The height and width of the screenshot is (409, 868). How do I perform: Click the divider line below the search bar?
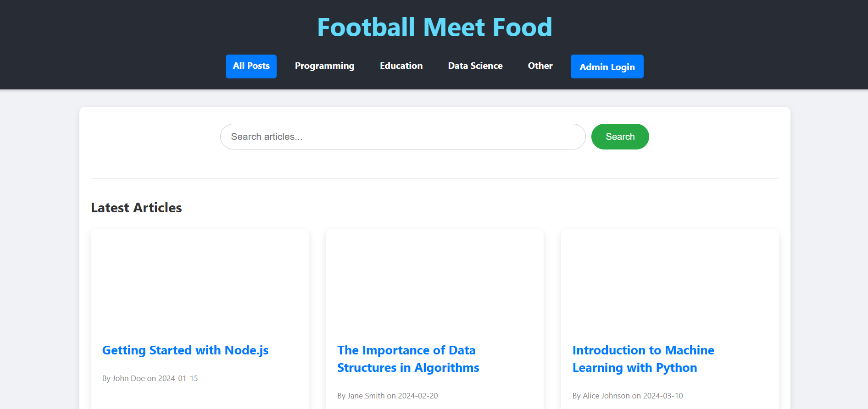[434, 178]
